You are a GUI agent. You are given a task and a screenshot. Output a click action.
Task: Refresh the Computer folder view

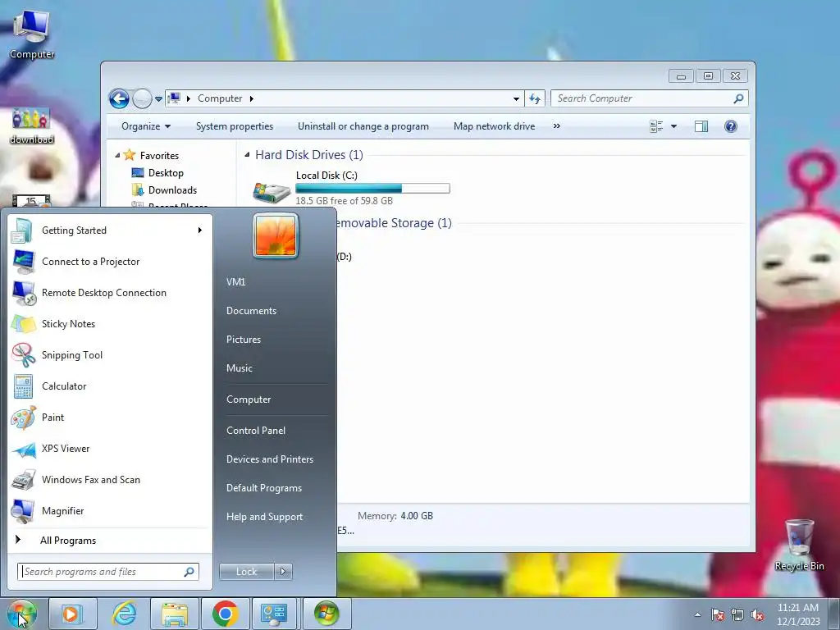click(535, 98)
